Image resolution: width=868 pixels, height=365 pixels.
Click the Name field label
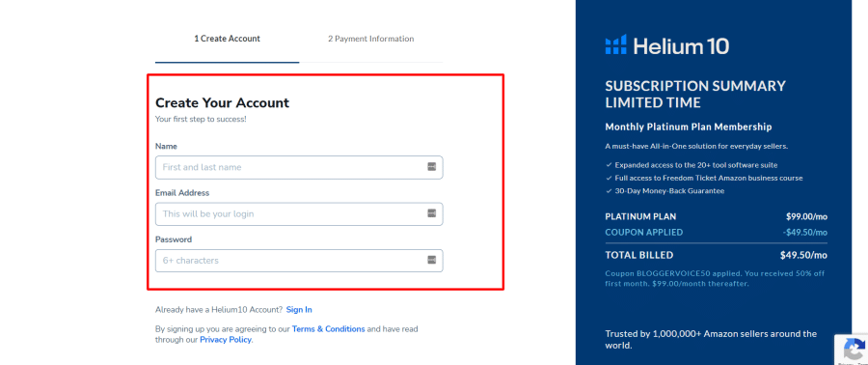pyautogui.click(x=166, y=146)
